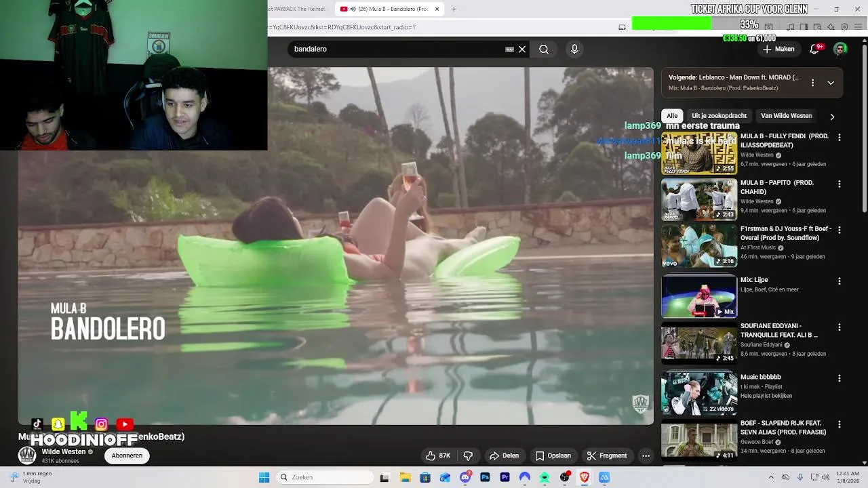Open the Windows Start menu

(x=264, y=478)
